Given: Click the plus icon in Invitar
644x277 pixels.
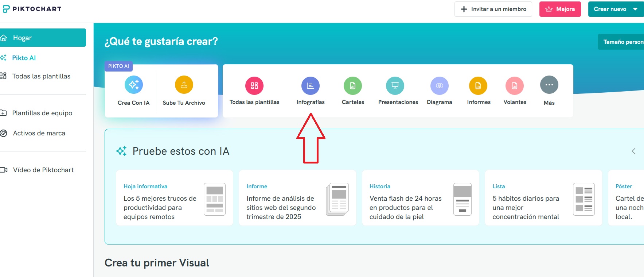Looking at the screenshot, I should tap(464, 9).
